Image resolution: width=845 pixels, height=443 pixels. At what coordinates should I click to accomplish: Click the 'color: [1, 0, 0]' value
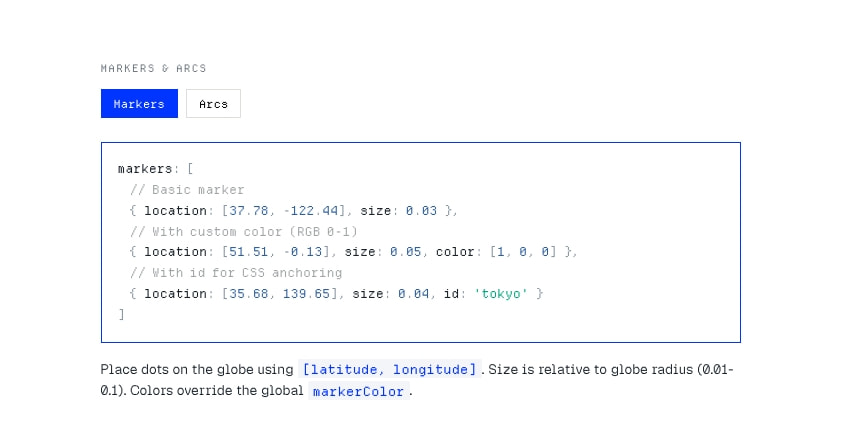pos(496,252)
